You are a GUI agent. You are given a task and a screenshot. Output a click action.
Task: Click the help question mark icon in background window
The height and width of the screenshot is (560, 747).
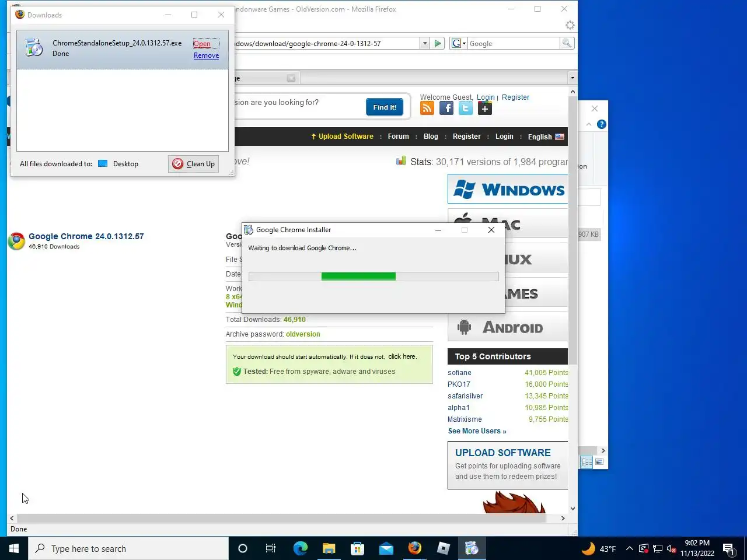(602, 124)
